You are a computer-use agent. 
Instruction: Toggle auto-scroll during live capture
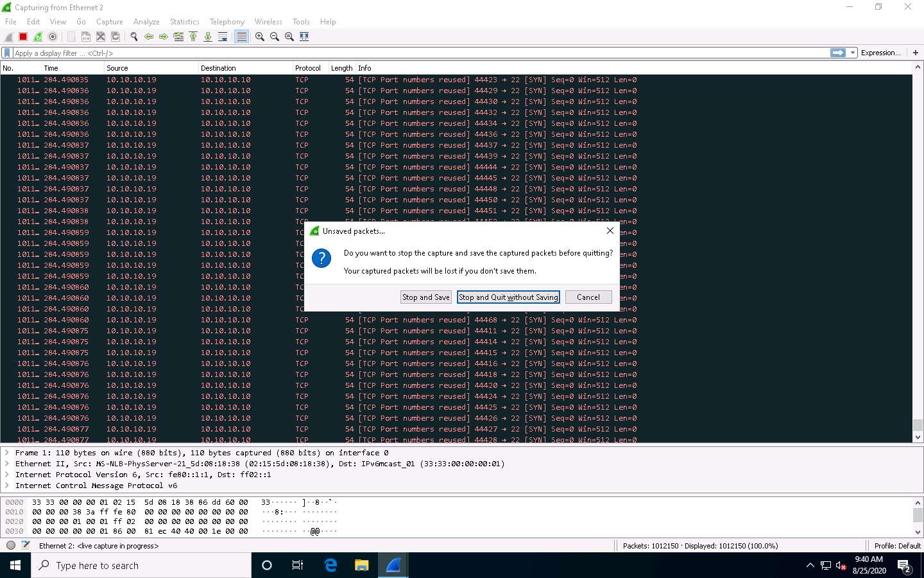(223, 37)
